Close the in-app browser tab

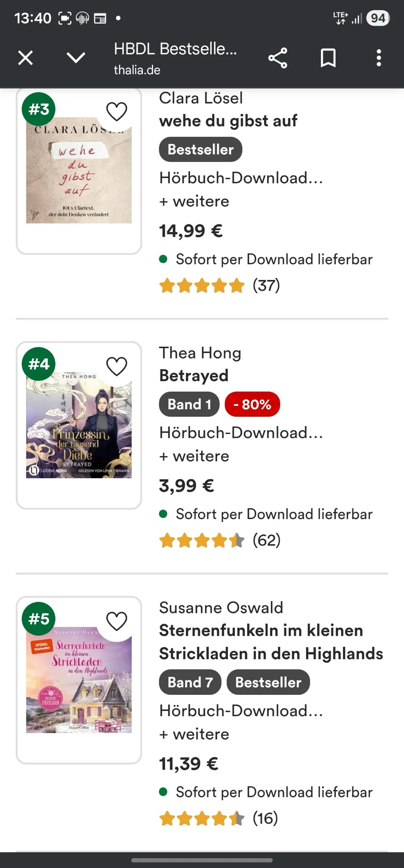(x=26, y=58)
